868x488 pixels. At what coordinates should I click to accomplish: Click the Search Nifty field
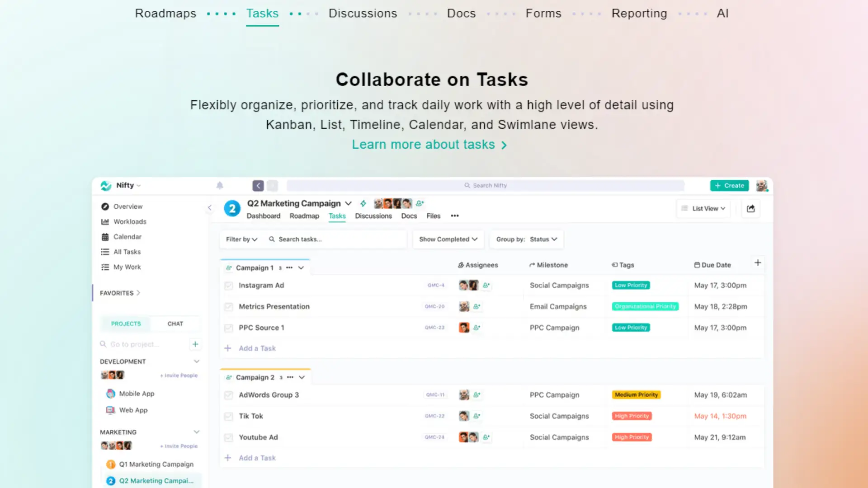(486, 185)
